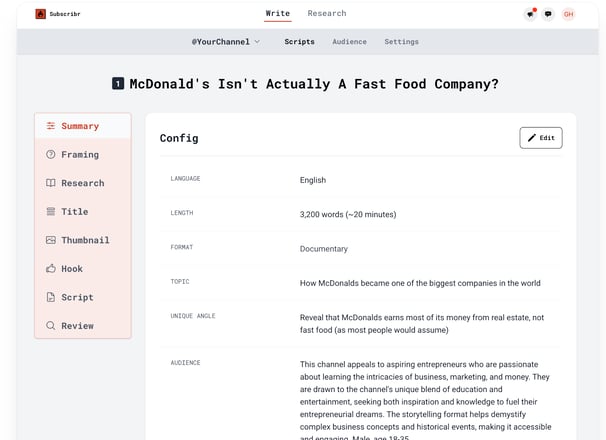606x440 pixels.
Task: Select the @YourChannel channel selector
Action: (226, 42)
